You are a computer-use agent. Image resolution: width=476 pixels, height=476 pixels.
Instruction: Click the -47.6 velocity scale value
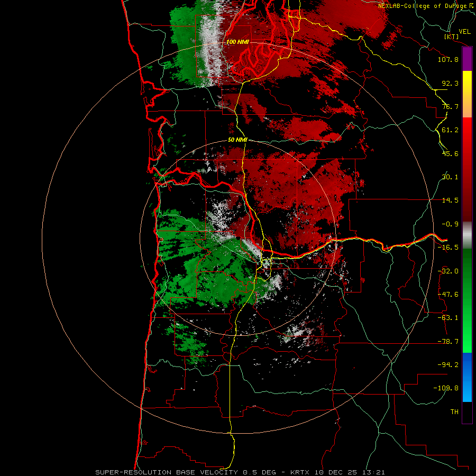tap(448, 295)
